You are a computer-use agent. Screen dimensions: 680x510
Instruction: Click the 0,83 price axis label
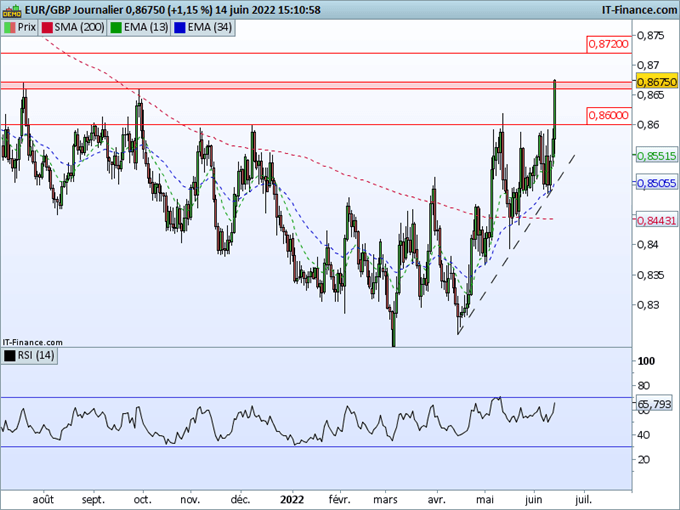click(647, 305)
